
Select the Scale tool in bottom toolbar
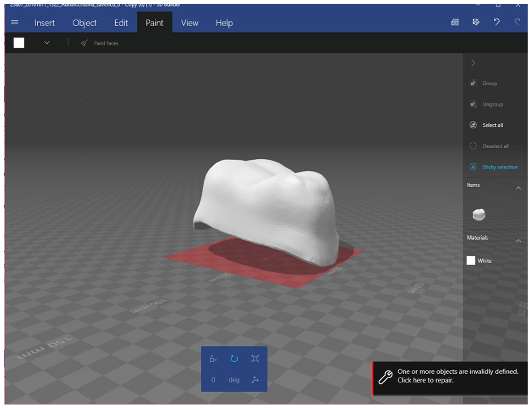(255, 359)
